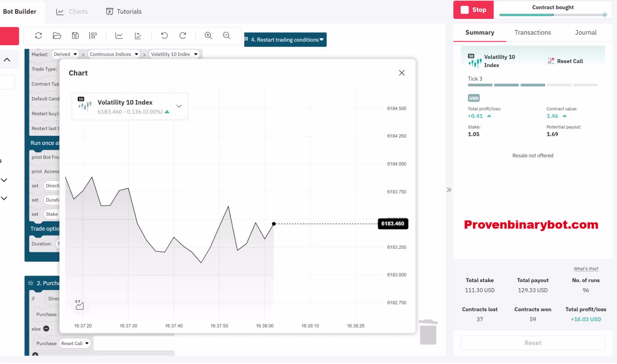The width and height of the screenshot is (617, 364).
Task: Open the Tutorials tab
Action: click(x=124, y=11)
